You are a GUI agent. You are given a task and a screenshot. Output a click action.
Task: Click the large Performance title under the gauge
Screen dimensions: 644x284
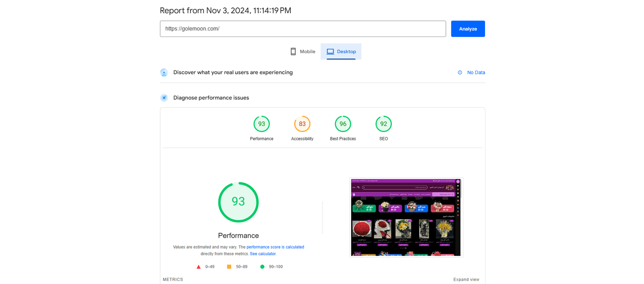(x=238, y=236)
